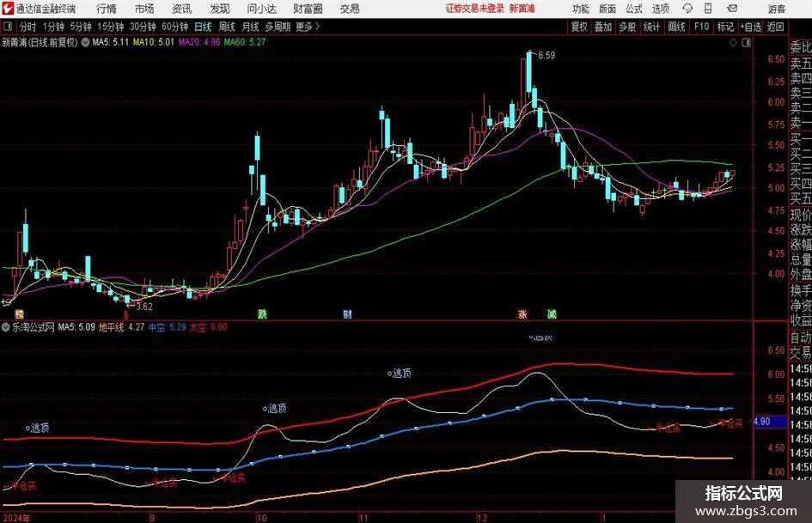Click the 返回 back button
The image size is (812, 523).
click(775, 27)
